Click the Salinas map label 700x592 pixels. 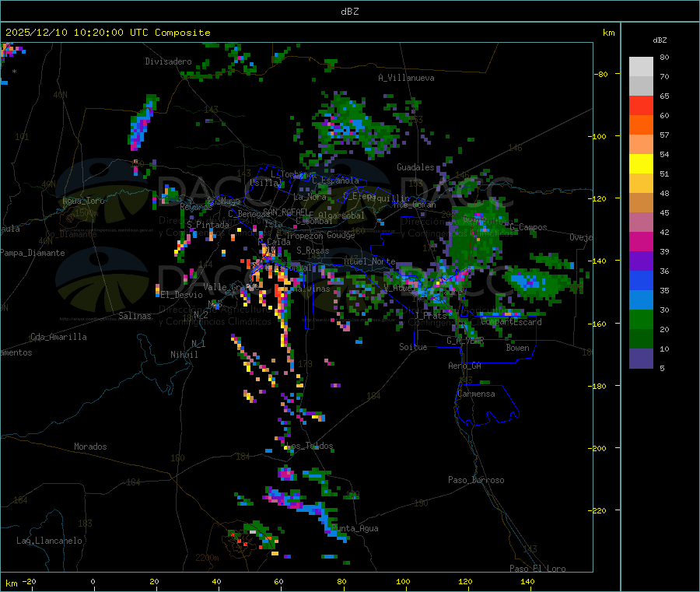pos(135,316)
